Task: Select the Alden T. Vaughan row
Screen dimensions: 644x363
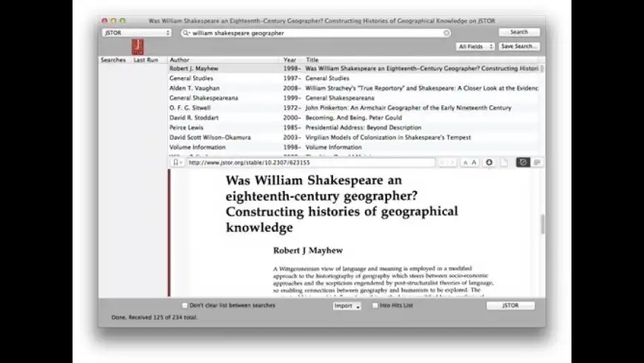Action: (x=354, y=88)
